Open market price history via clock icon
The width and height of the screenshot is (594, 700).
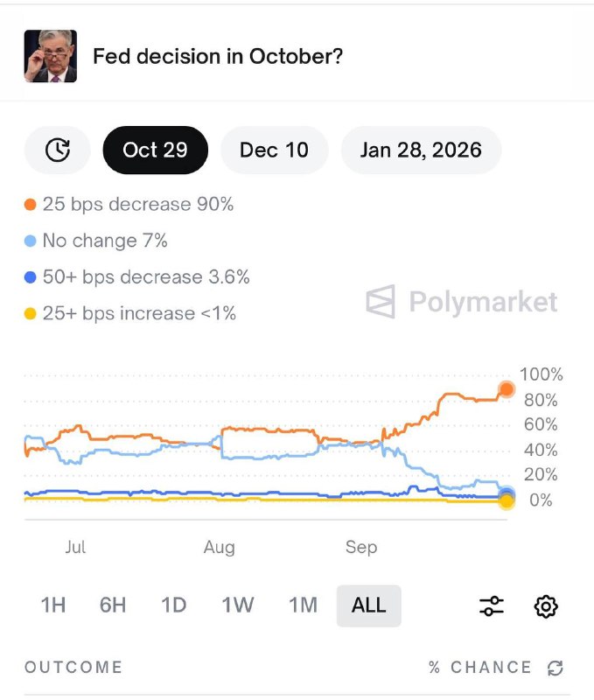click(56, 150)
